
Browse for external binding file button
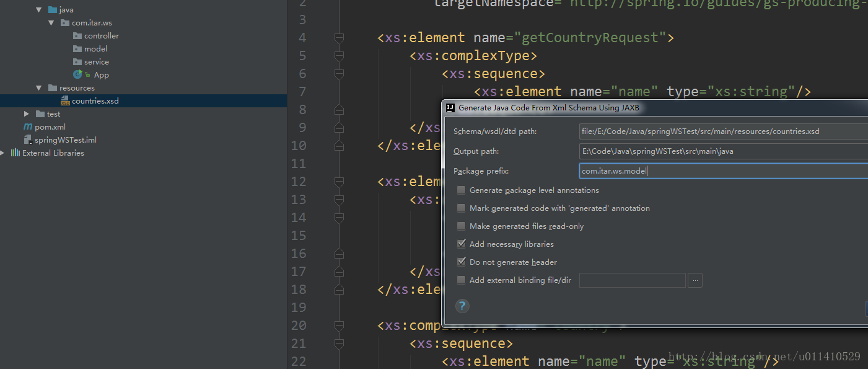click(x=695, y=280)
